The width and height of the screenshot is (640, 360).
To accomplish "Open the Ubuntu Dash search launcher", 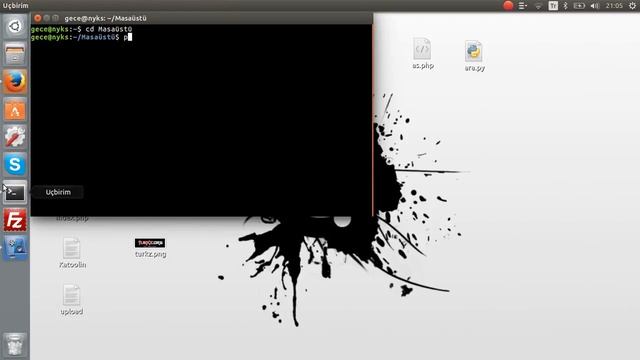I will tap(15, 27).
